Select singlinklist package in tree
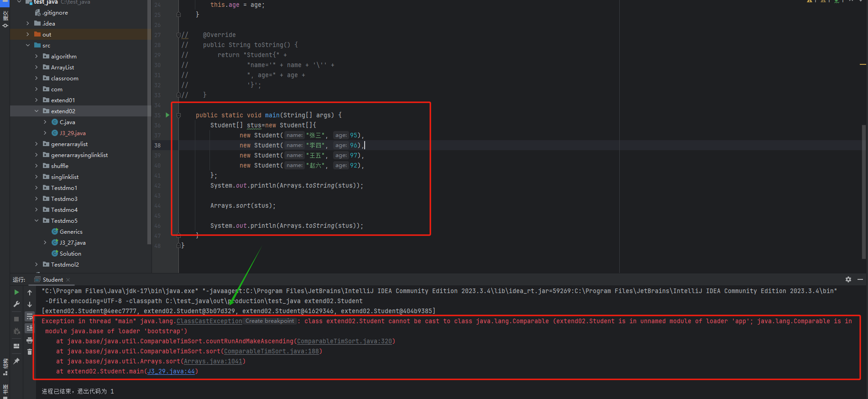The width and height of the screenshot is (868, 399). pyautogui.click(x=65, y=177)
